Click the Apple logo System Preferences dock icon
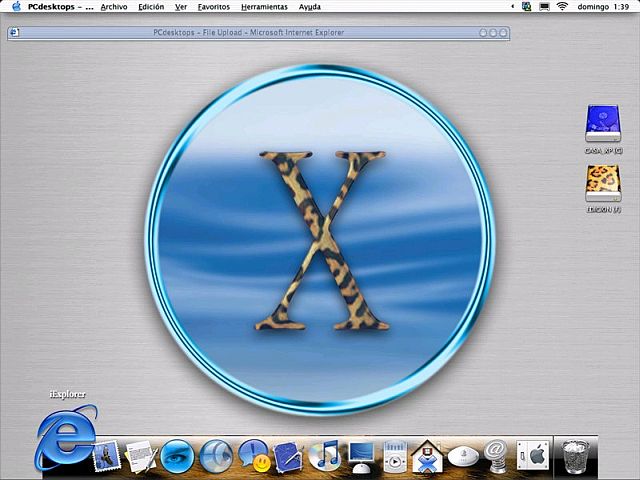The image size is (640, 480). click(533, 456)
